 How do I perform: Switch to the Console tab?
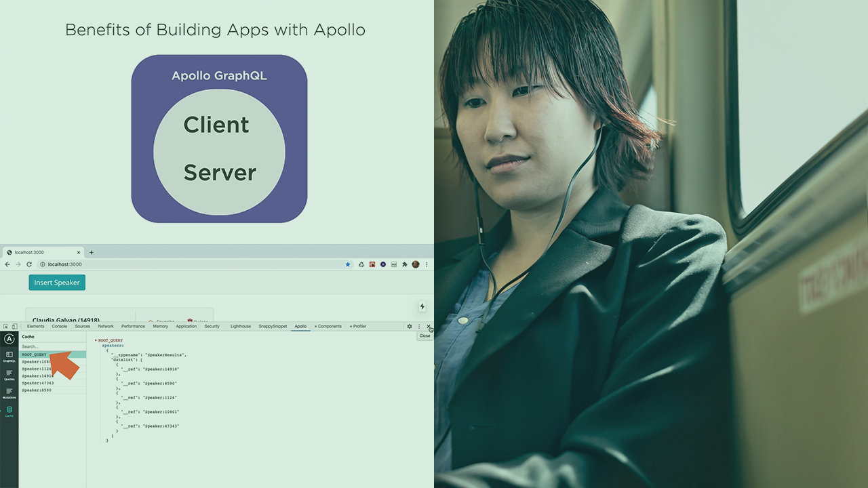(60, 326)
